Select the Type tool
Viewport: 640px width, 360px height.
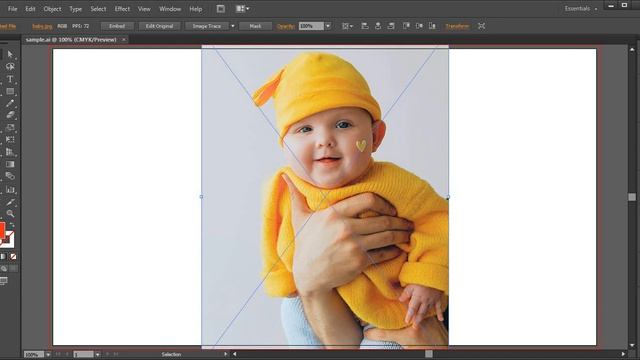click(10, 79)
